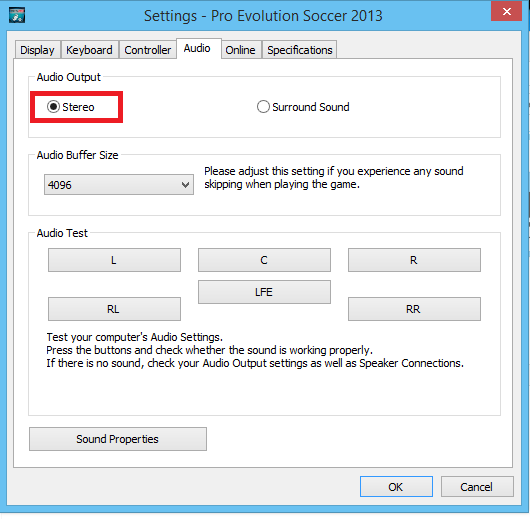Click the 'Test your computer's Audio Settings.' text
This screenshot has width=530, height=519.
(135, 337)
